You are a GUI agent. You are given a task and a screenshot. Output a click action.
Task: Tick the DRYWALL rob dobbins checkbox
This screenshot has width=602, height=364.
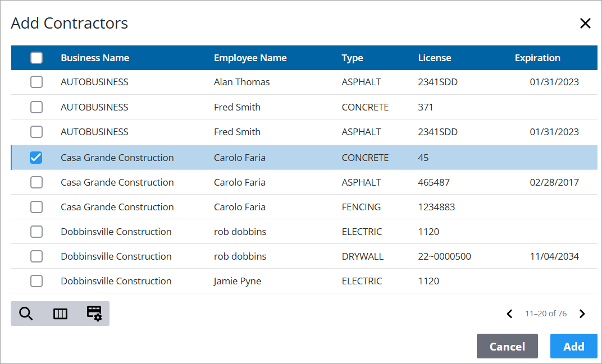coord(37,256)
